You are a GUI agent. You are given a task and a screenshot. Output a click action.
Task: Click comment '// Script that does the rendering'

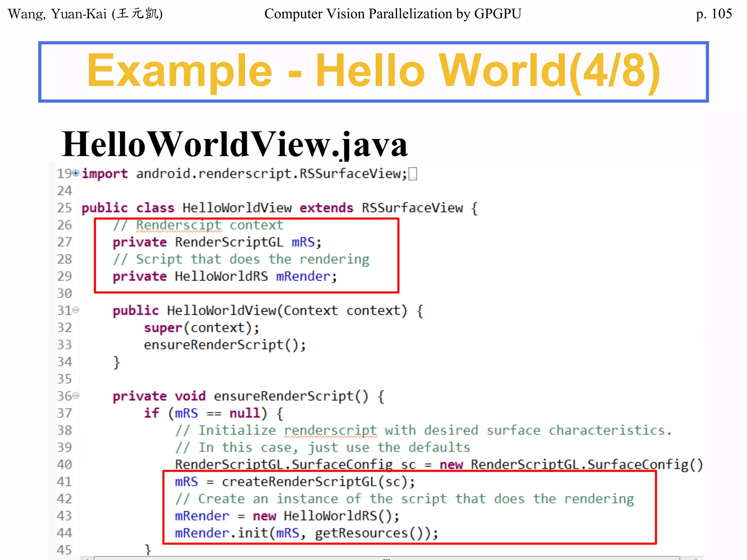click(x=241, y=260)
